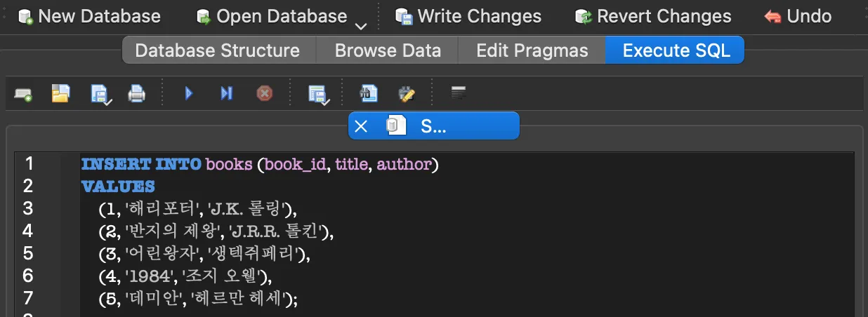Open find in editor binoculars icon
Viewport: 868px width, 317px height.
(369, 93)
